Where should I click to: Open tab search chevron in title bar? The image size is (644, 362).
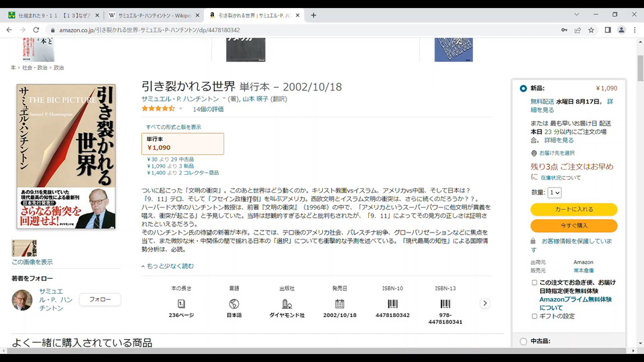577,14
